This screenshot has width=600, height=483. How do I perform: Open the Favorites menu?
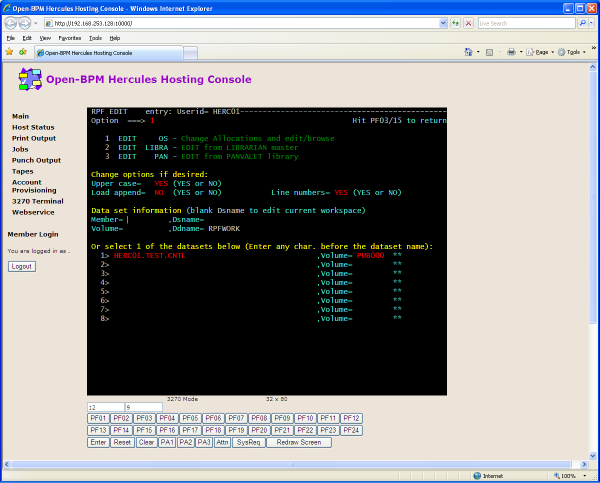coord(70,38)
